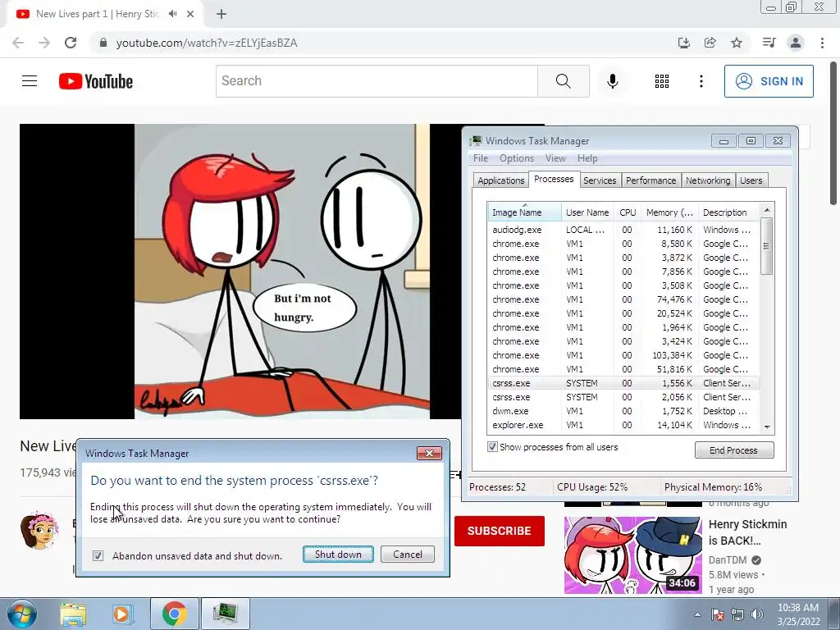Reload the YouTube page
The height and width of the screenshot is (630, 840).
71,43
